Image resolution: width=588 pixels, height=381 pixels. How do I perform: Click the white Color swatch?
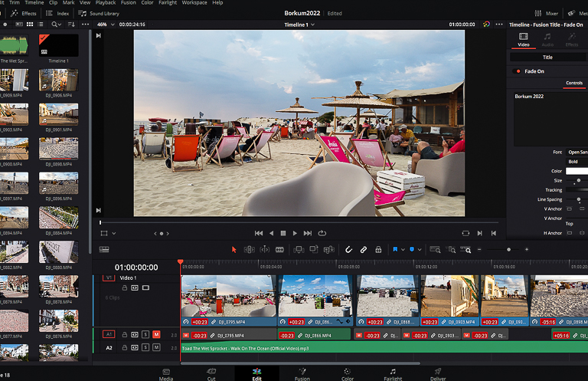point(577,171)
